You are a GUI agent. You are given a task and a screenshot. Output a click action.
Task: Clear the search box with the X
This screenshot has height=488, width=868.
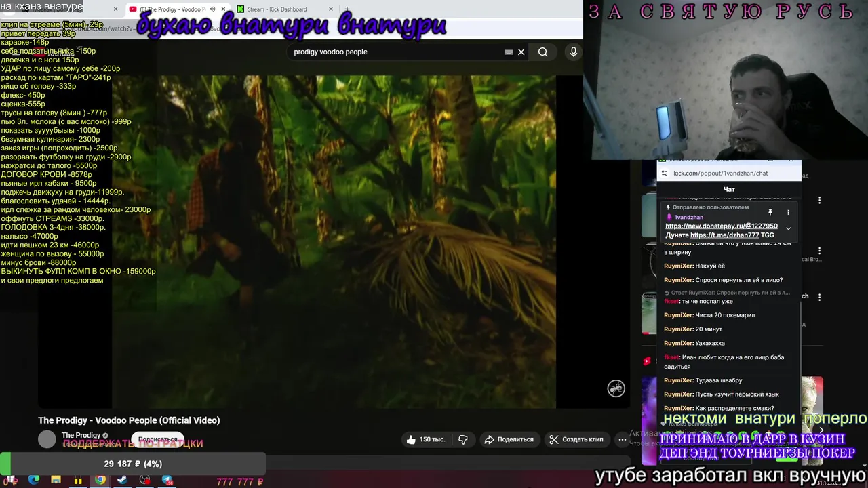[x=521, y=52]
